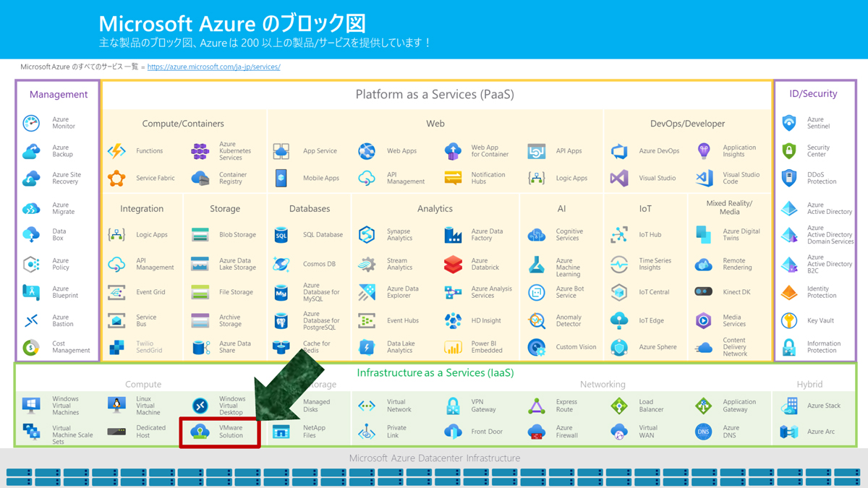Select the VMware Solution icon
Screen dimensions: 868x488
pyautogui.click(x=200, y=432)
